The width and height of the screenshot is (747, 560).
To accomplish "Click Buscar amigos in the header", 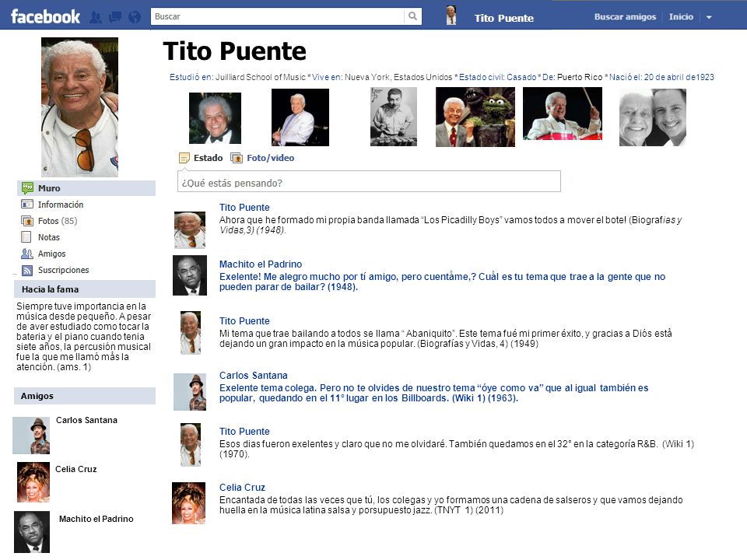I will (x=625, y=16).
